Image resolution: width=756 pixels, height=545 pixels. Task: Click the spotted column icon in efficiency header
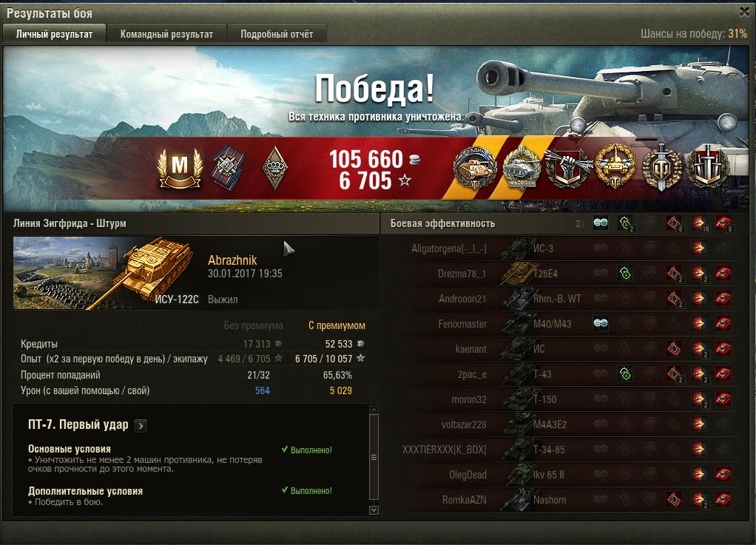click(600, 223)
